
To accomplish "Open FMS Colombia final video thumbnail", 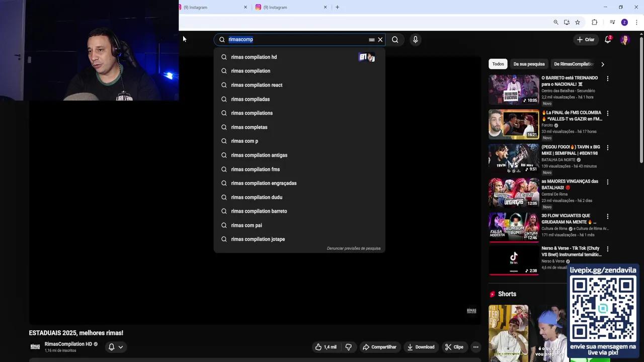I will pyautogui.click(x=514, y=124).
